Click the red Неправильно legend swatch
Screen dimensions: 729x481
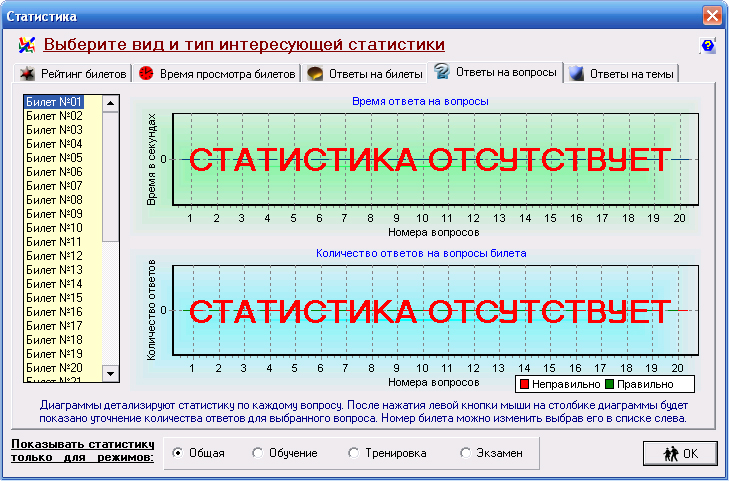click(524, 384)
